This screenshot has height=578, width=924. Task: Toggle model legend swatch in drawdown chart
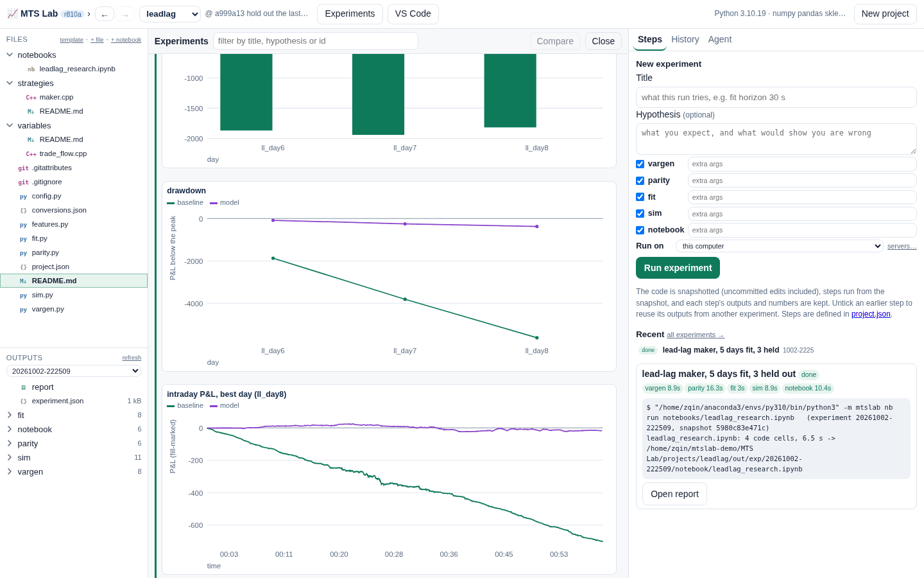point(214,203)
